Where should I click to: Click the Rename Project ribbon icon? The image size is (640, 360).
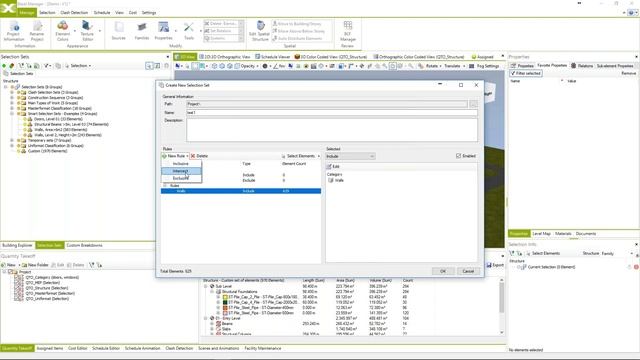(x=37, y=31)
